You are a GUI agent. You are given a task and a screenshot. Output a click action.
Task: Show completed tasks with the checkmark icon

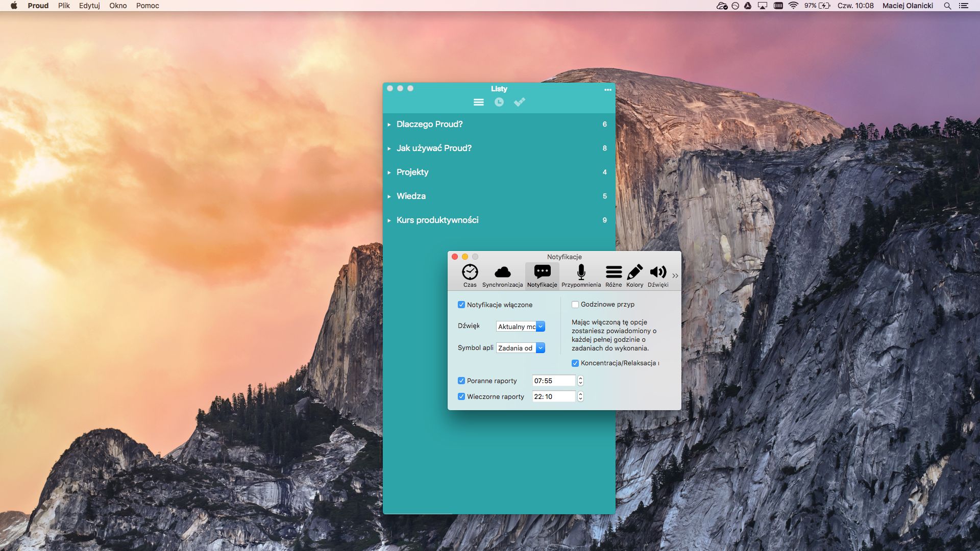click(519, 103)
